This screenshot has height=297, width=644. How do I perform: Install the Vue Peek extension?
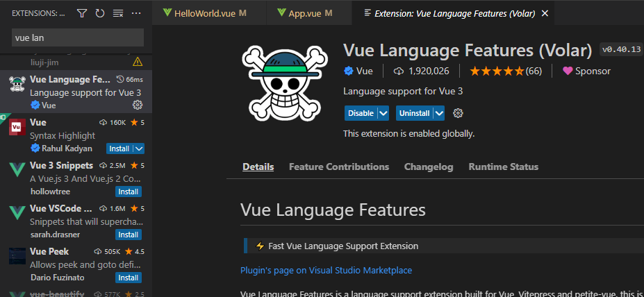click(128, 278)
